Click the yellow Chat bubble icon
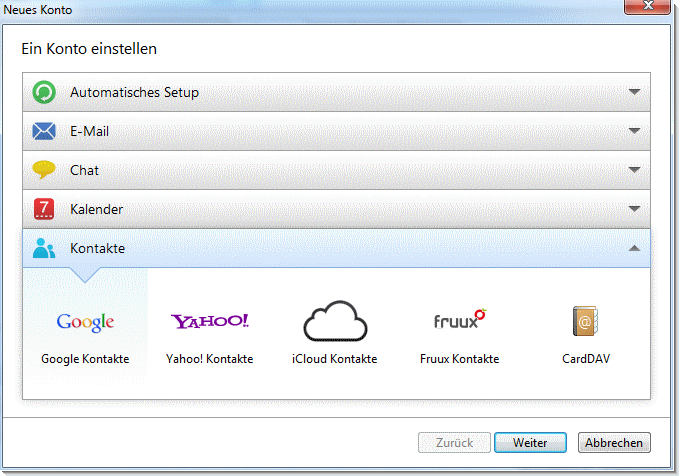This screenshot has height=476, width=679. coord(44,169)
